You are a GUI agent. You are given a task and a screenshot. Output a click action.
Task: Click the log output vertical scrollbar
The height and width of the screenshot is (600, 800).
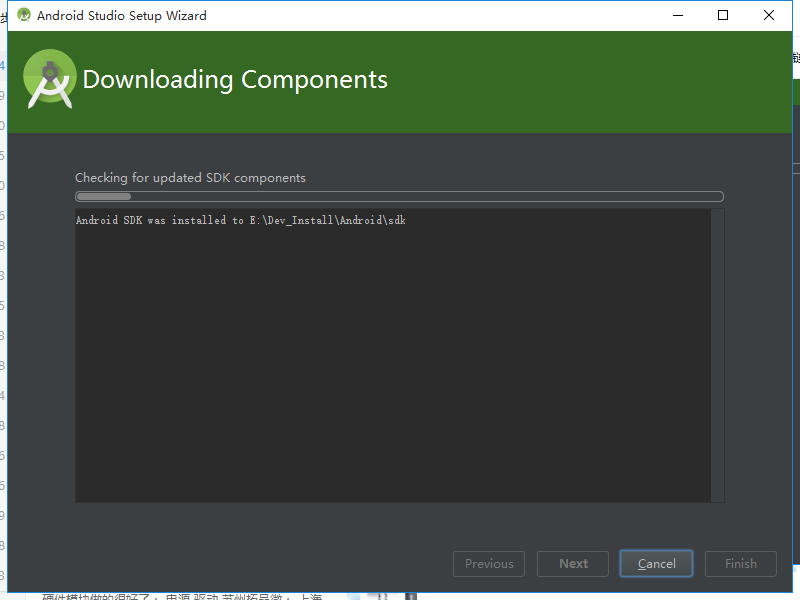coord(717,355)
